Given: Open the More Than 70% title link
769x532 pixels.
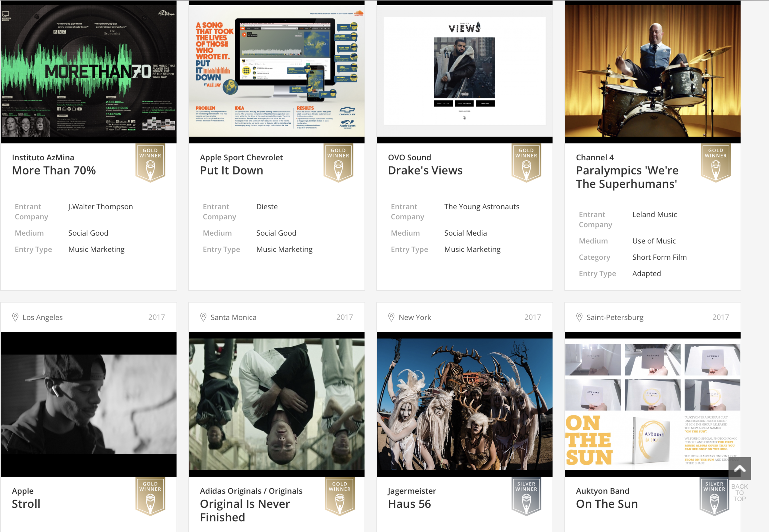Looking at the screenshot, I should (x=54, y=170).
